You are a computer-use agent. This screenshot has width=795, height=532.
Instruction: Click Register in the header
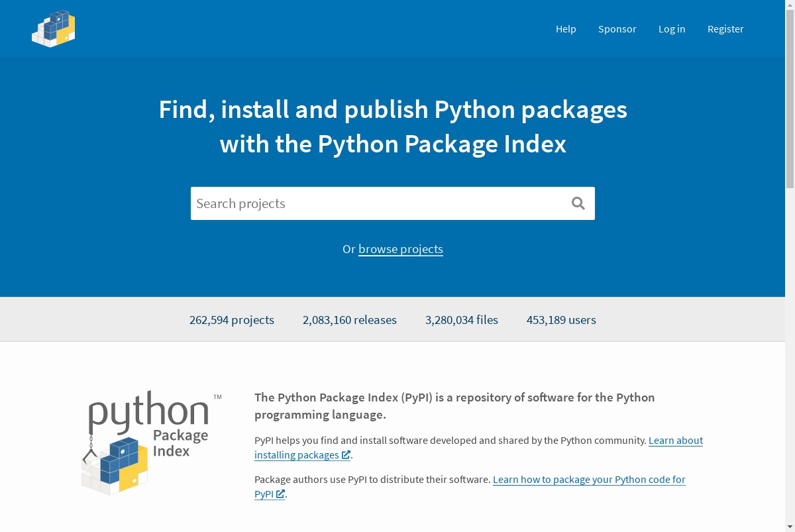pyautogui.click(x=725, y=29)
